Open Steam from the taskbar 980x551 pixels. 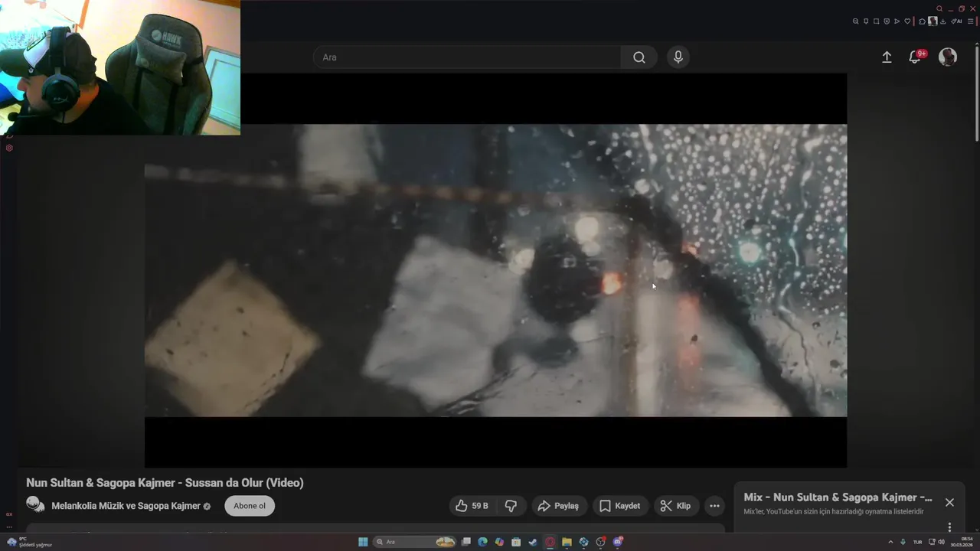click(533, 542)
